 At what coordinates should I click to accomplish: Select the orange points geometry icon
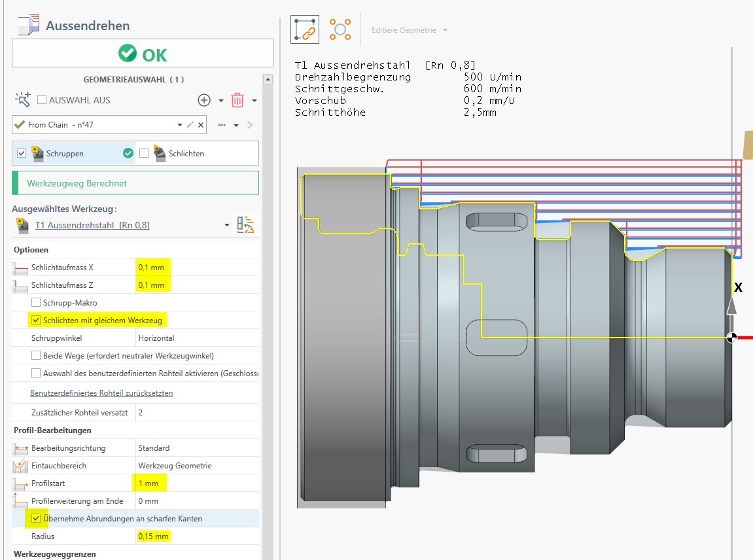click(340, 30)
